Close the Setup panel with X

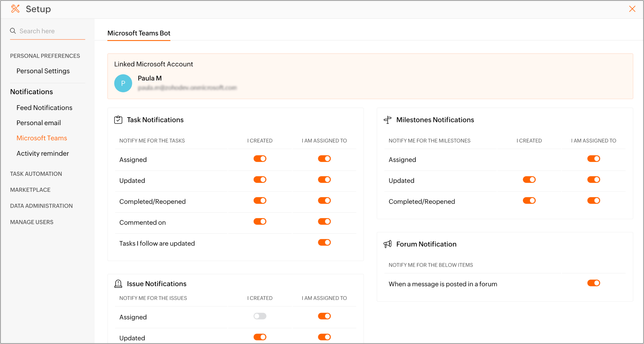632,9
